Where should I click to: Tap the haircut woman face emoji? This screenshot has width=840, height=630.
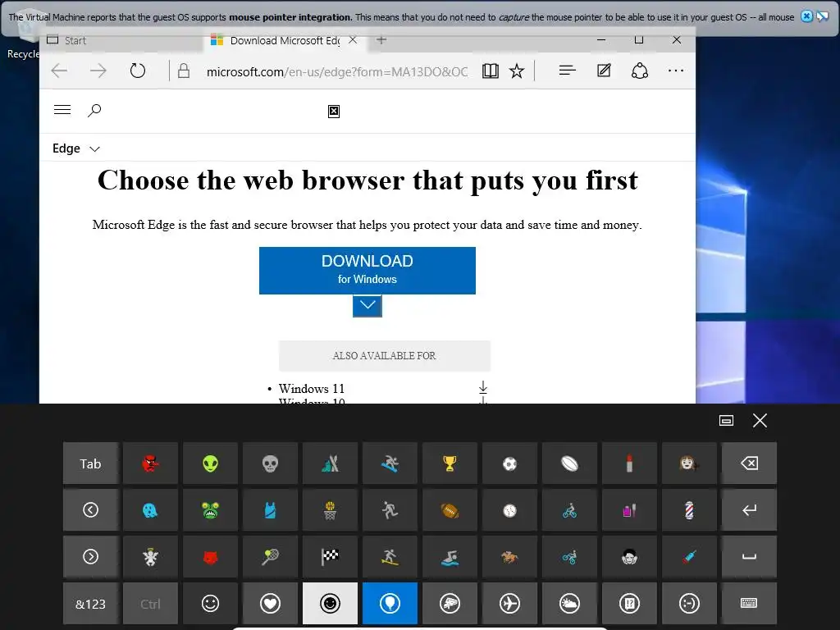689,463
